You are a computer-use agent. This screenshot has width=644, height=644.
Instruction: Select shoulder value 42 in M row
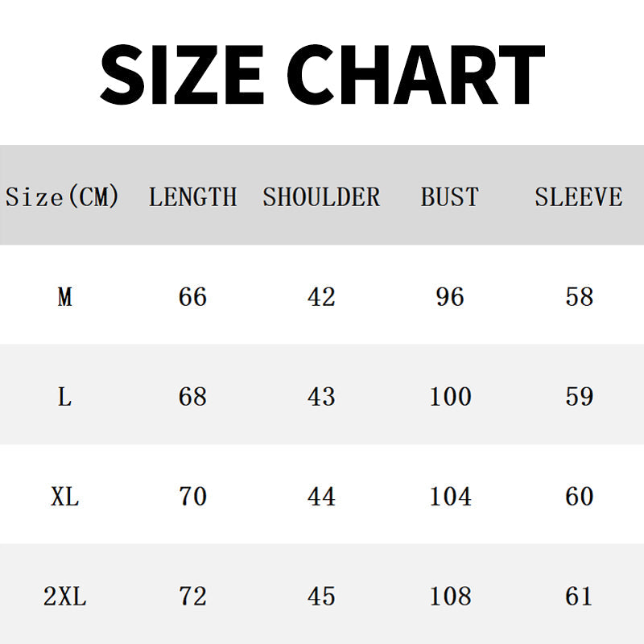coord(321,297)
